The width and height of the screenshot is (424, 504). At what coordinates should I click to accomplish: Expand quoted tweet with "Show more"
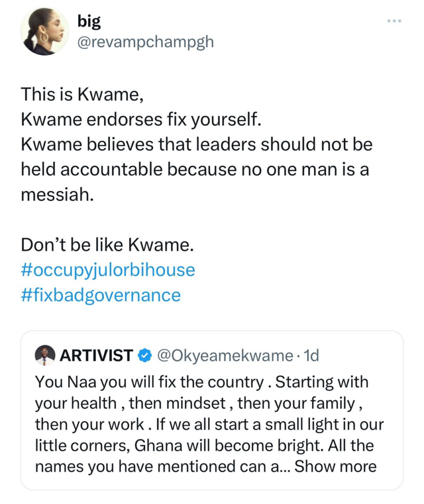[335, 466]
